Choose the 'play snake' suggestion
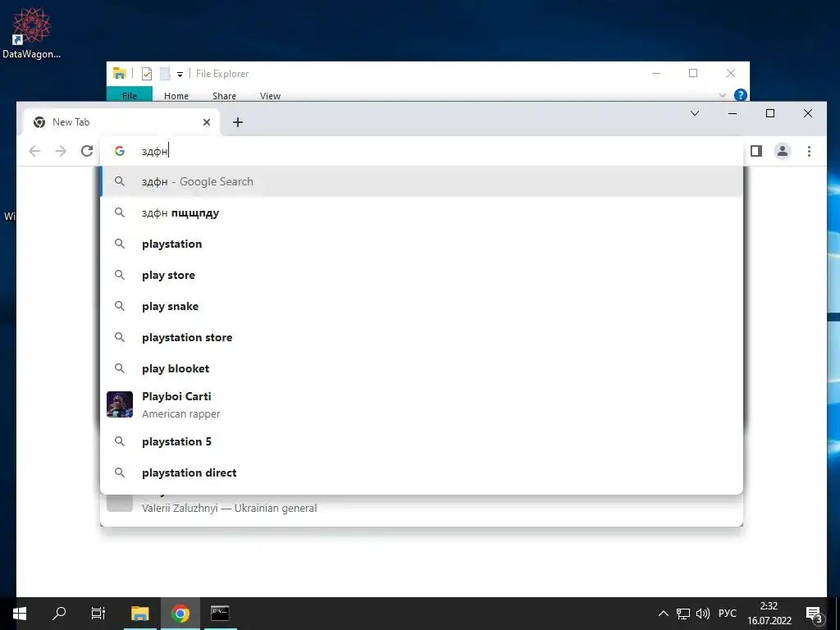 (x=422, y=306)
